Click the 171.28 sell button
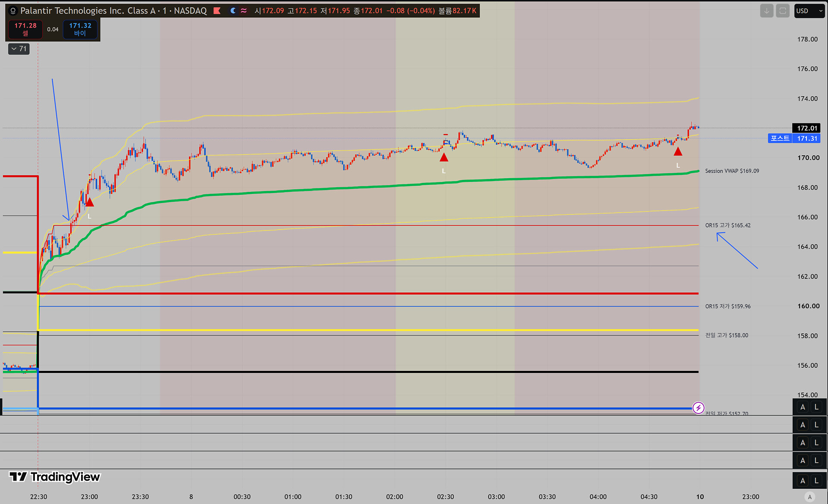The image size is (828, 504). point(25,29)
